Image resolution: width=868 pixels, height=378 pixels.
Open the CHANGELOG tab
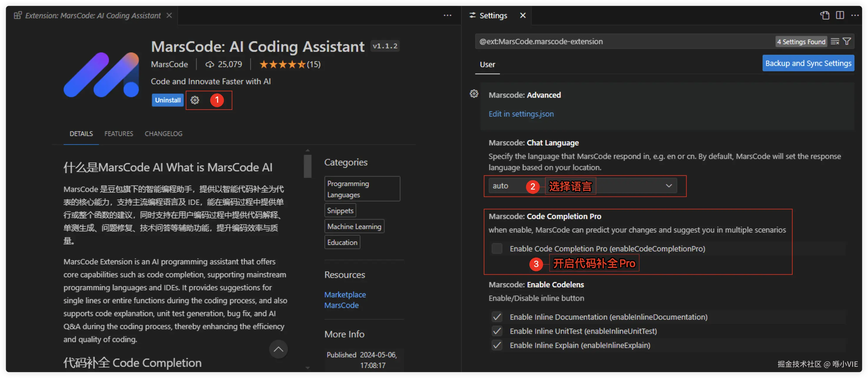[163, 134]
